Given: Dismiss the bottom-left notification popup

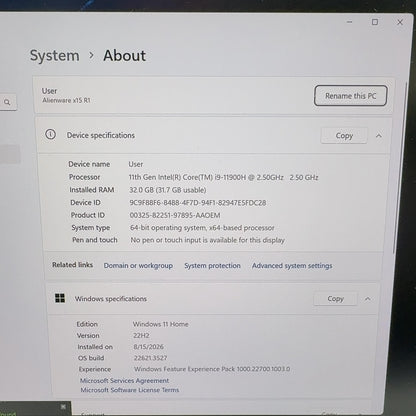Looking at the screenshot, I should coord(63,407).
